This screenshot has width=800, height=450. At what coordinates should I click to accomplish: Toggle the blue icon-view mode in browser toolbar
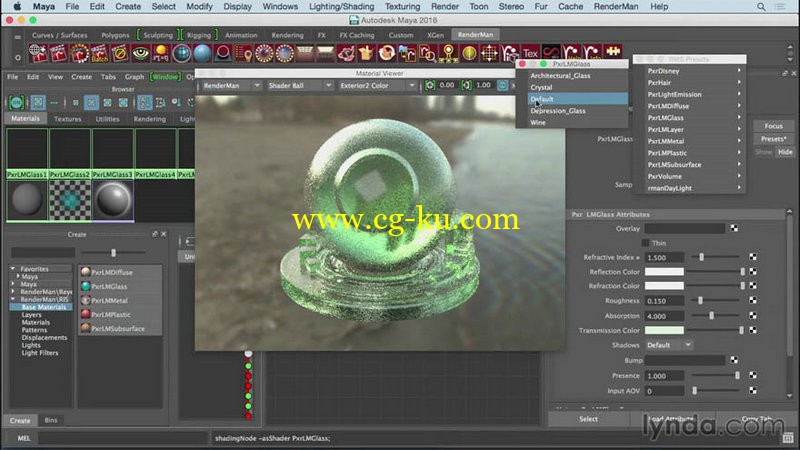(91, 103)
